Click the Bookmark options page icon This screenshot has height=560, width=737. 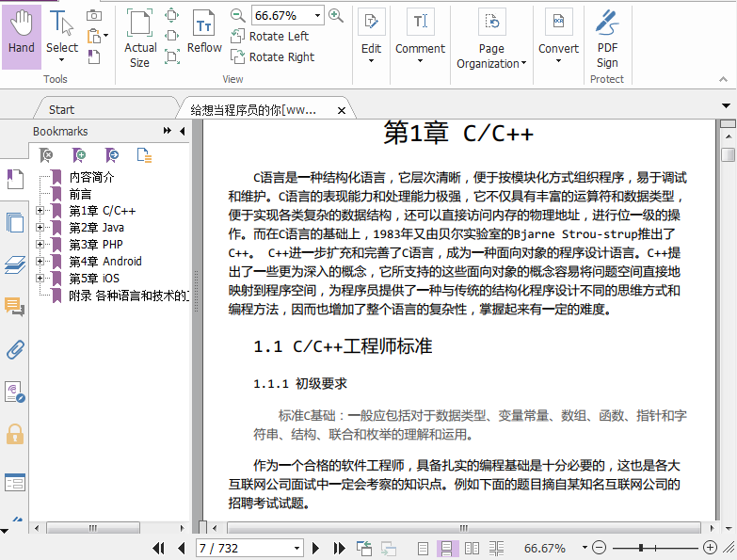pos(144,155)
